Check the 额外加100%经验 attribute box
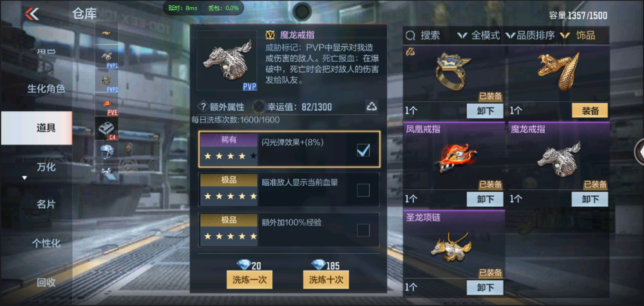 (x=363, y=231)
